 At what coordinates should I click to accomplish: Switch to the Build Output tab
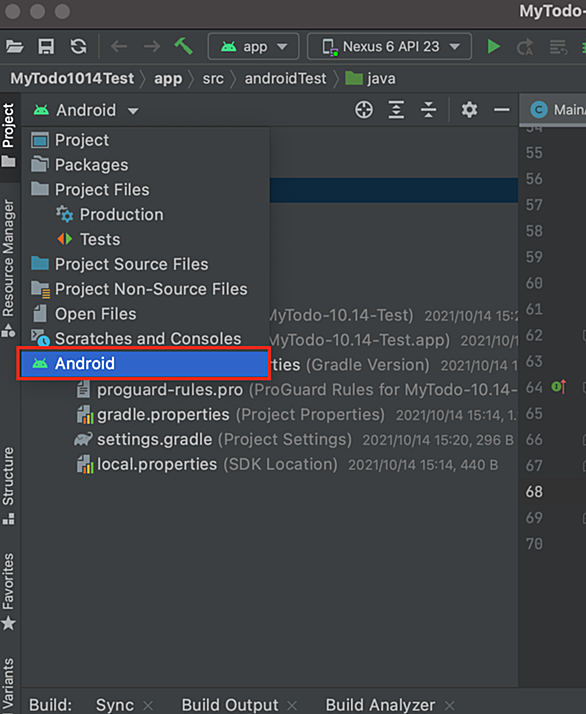[x=230, y=705]
